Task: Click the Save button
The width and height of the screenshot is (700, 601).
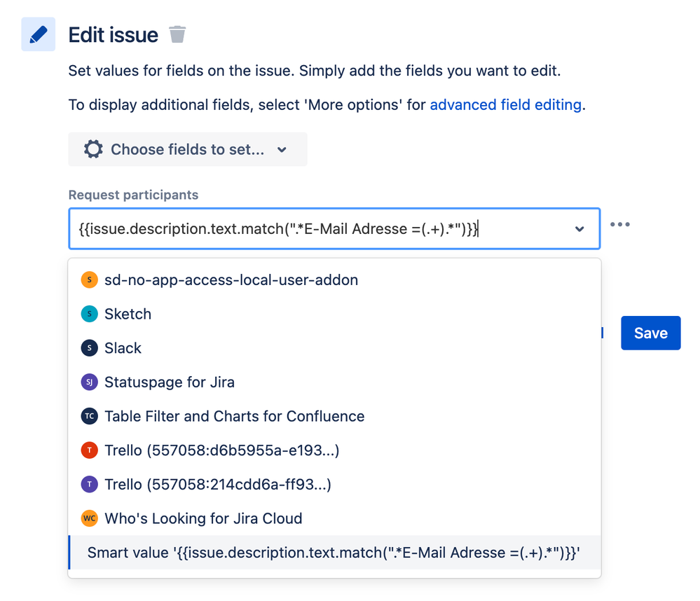Action: (650, 333)
